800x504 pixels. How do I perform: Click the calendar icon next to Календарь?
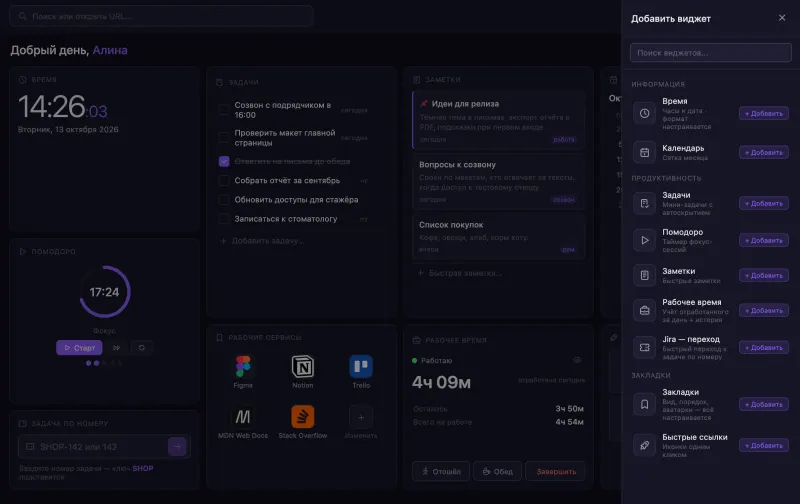644,152
